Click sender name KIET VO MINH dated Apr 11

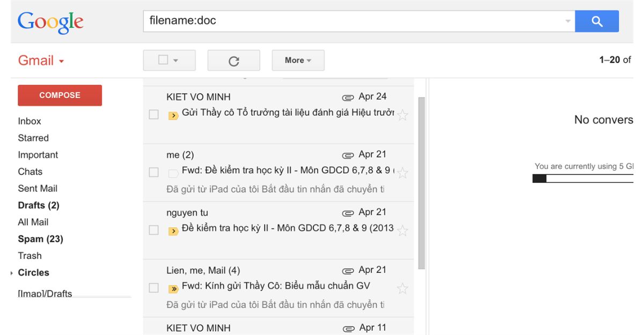[199, 328]
